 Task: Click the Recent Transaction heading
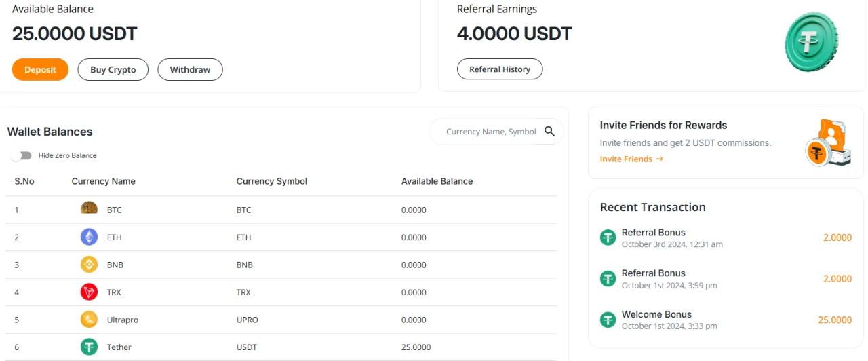(x=653, y=207)
